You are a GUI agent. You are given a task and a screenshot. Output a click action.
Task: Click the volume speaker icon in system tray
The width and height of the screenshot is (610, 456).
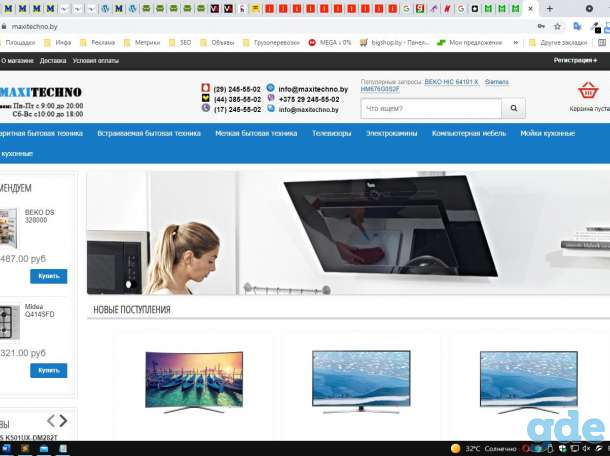(x=586, y=449)
